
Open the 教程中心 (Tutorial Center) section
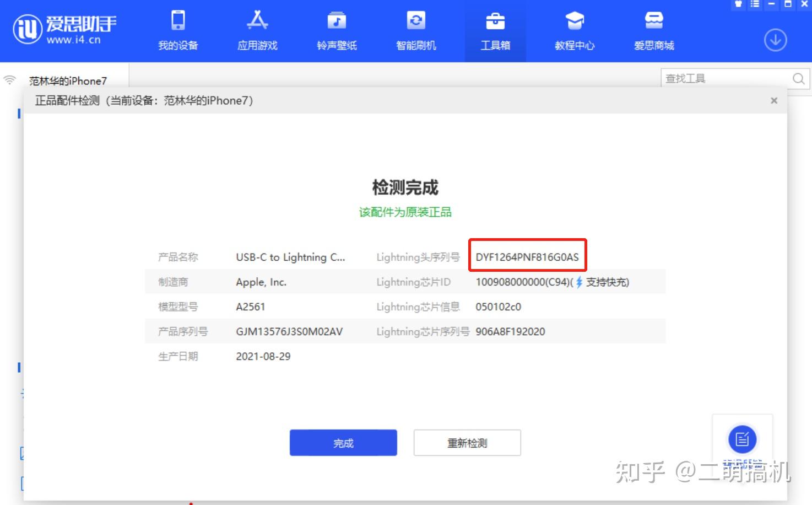tap(575, 30)
